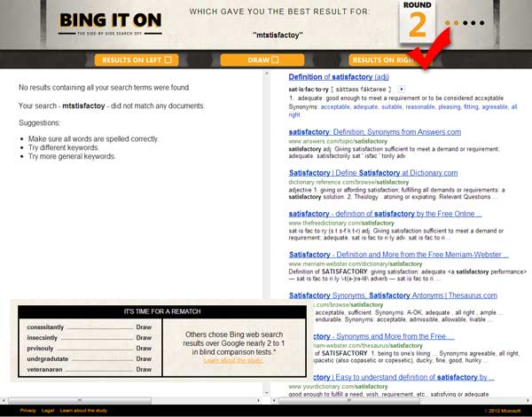Select the 'veteranaran' rematch row
The image size is (532, 417).
tap(90, 369)
